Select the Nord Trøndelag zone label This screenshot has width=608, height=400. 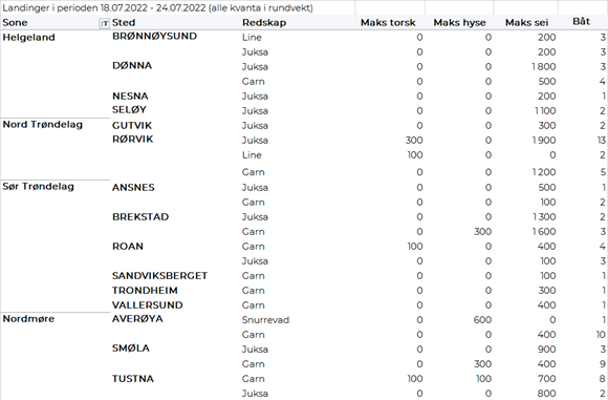pyautogui.click(x=43, y=125)
